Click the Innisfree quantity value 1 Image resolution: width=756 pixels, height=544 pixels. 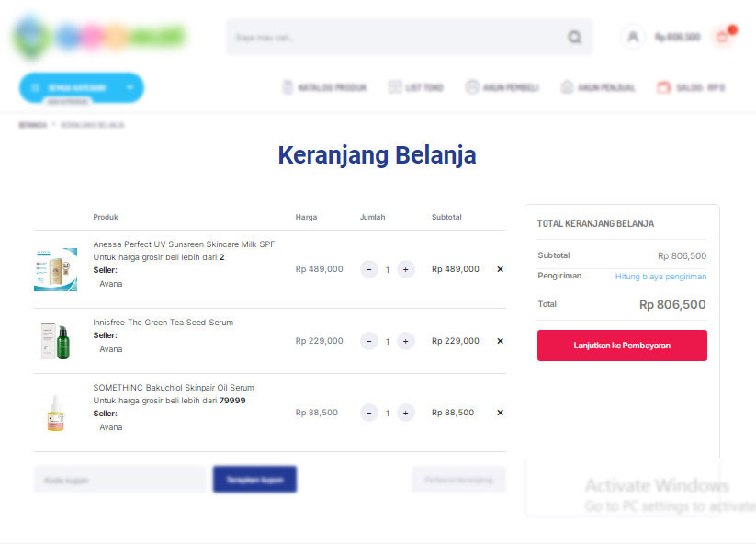[387, 342]
